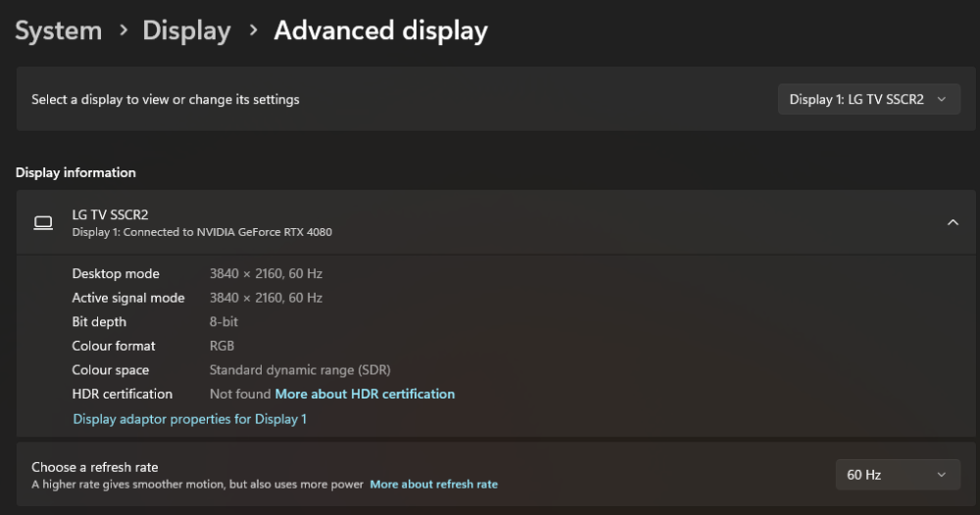Click the monitor icon beside LG TV SSCR2

[43, 223]
